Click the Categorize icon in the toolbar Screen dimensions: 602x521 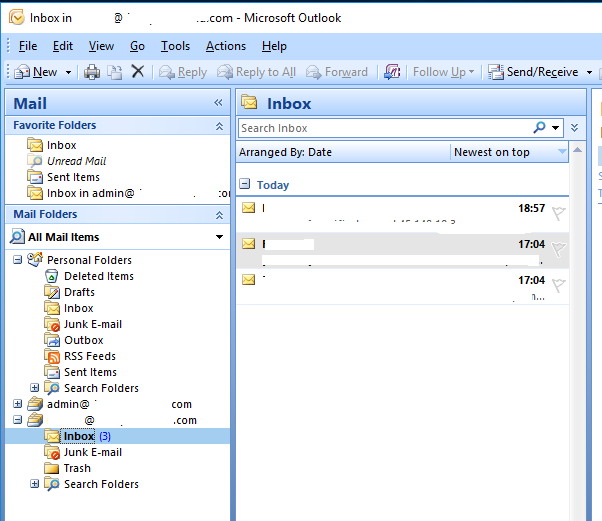coord(392,72)
